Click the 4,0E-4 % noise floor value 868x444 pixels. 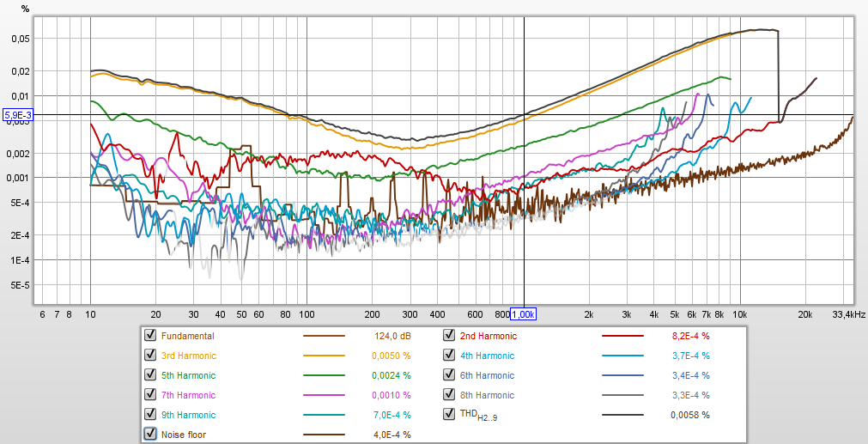392,435
